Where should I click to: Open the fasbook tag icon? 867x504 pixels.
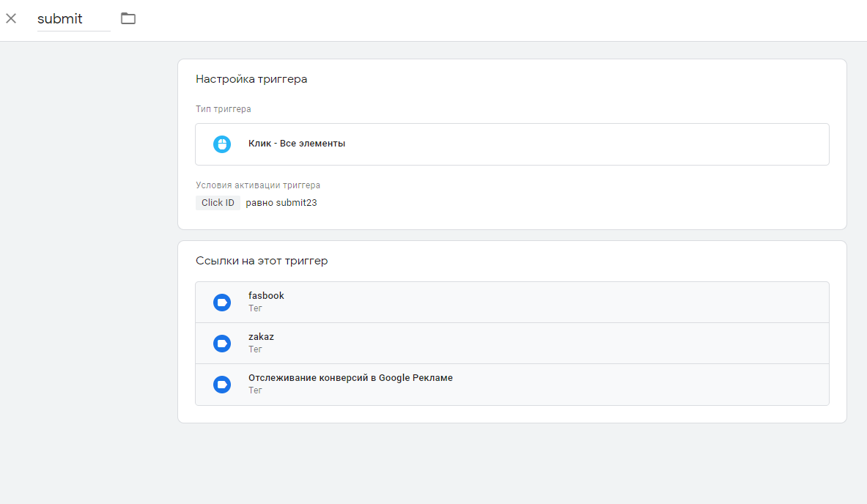coord(222,303)
